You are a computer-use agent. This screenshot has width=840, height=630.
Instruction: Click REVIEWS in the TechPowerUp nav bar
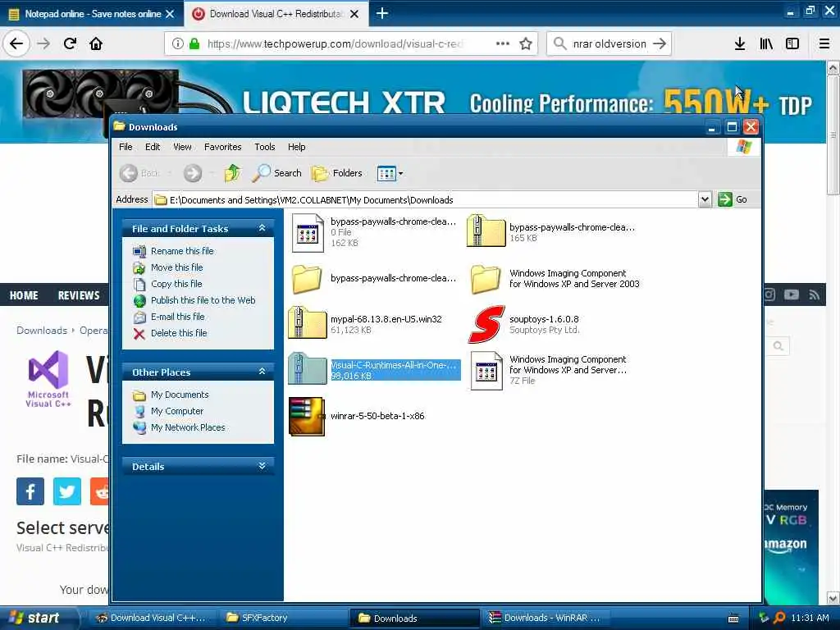79,295
